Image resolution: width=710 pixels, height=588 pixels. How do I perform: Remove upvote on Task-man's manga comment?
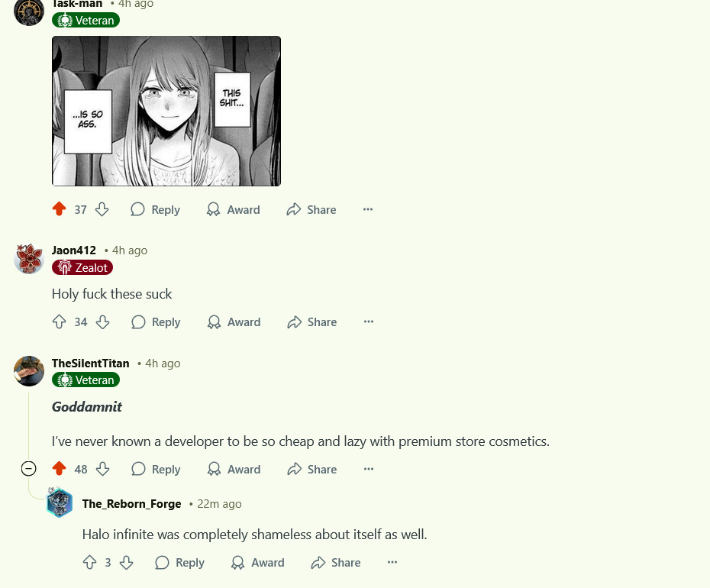coord(59,209)
